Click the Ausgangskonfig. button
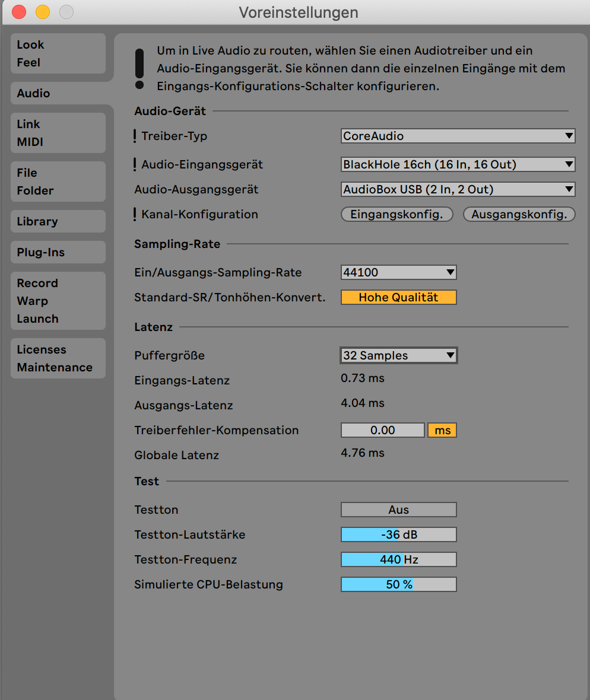 (519, 215)
